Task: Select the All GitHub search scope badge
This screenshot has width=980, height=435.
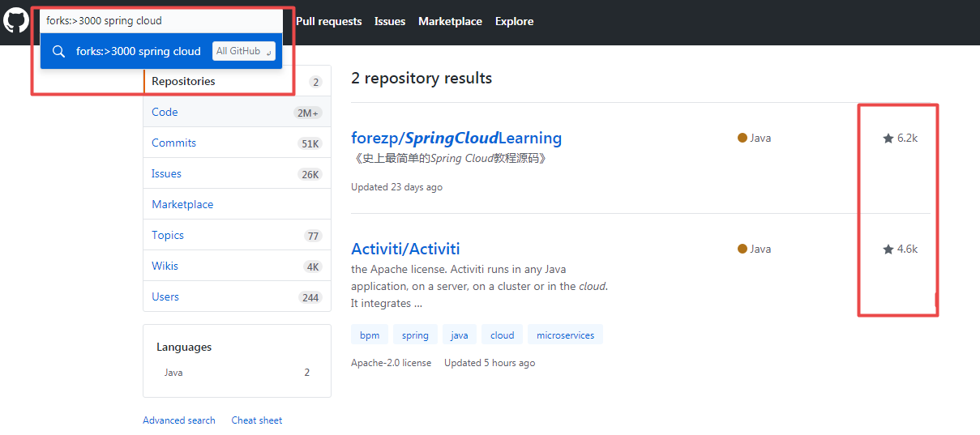Action: (x=244, y=51)
